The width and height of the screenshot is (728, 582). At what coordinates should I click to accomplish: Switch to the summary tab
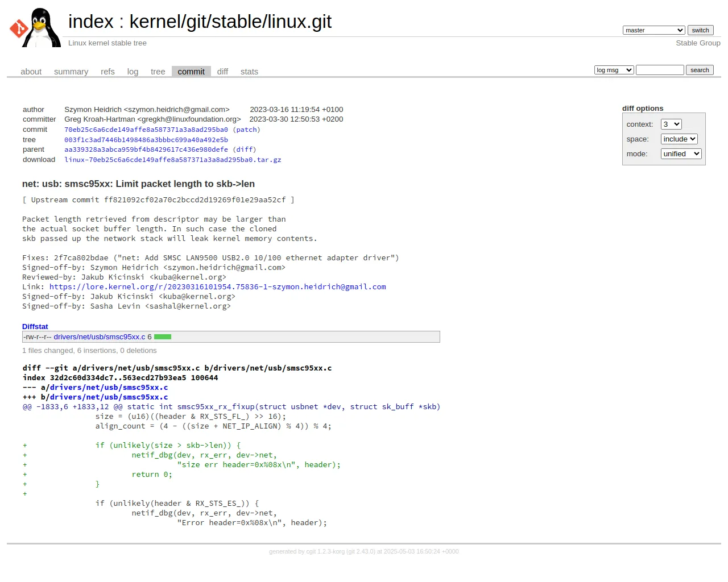(x=71, y=72)
